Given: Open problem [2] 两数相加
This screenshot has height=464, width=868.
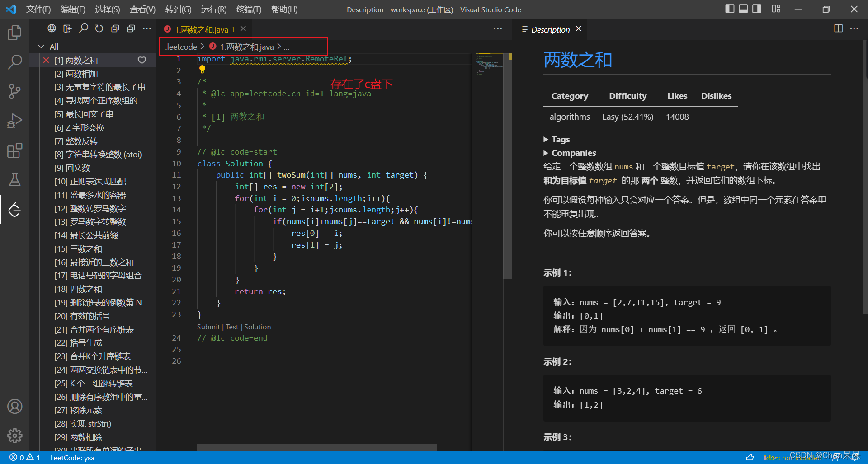Looking at the screenshot, I should click(x=76, y=74).
